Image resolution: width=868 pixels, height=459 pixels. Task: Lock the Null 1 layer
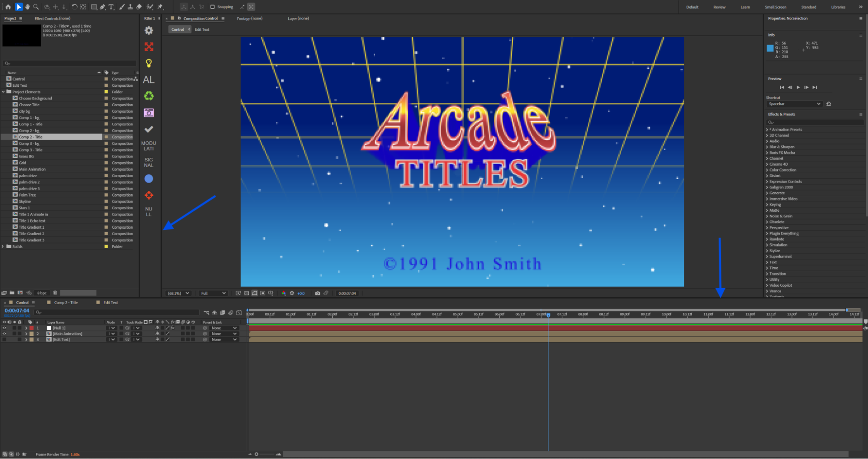tap(20, 328)
